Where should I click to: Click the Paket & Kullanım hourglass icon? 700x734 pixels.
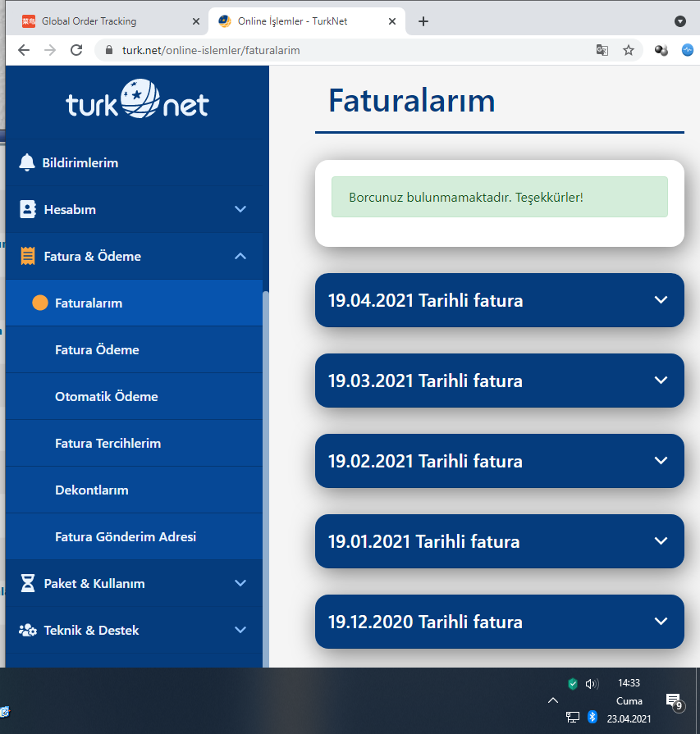tap(28, 583)
